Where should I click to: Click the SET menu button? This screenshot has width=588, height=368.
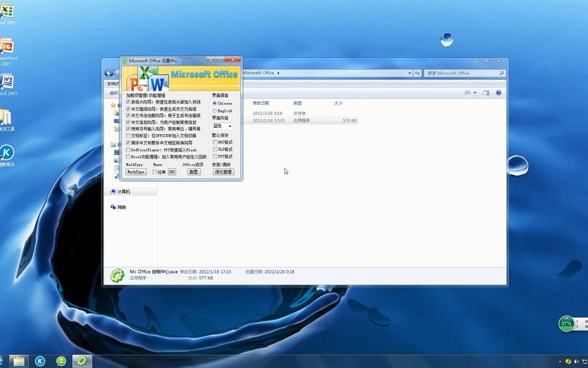click(x=172, y=172)
